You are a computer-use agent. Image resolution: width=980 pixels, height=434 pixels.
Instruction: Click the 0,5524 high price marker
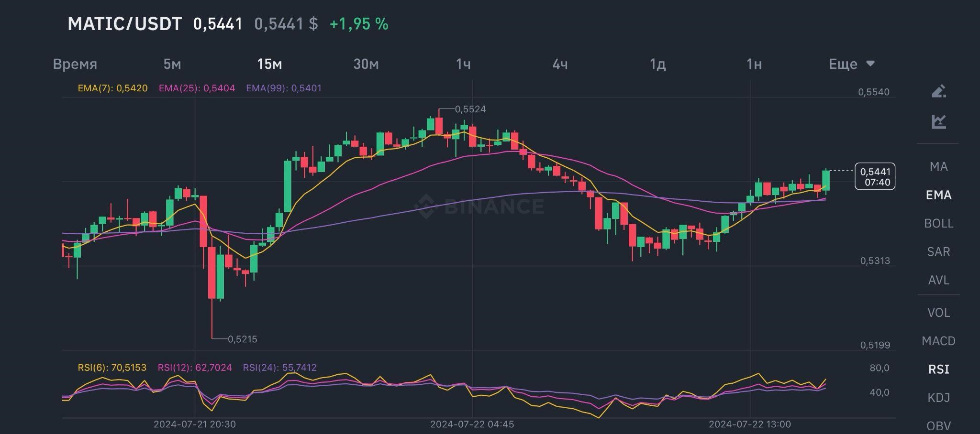tap(470, 109)
